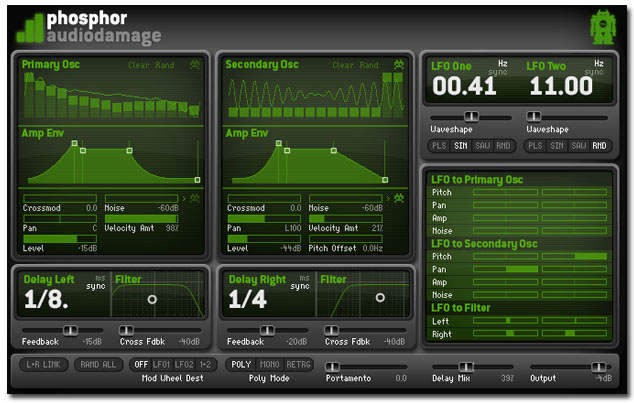Select RND waveshape for LFO One
Viewport: 634px width, 403px height.
(503, 146)
